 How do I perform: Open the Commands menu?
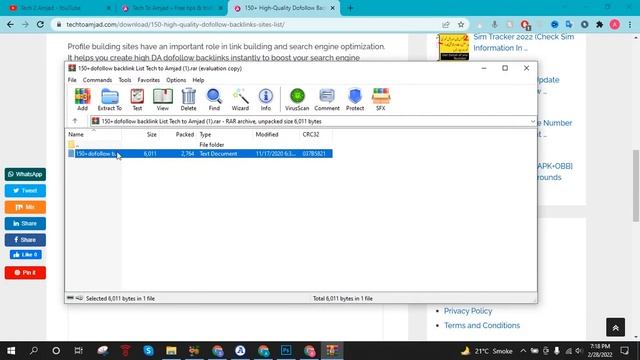click(97, 80)
